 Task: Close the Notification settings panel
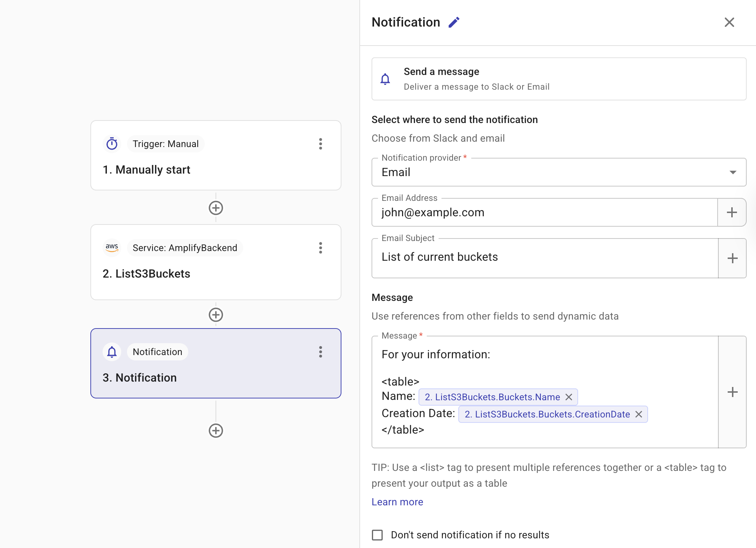[x=729, y=22]
